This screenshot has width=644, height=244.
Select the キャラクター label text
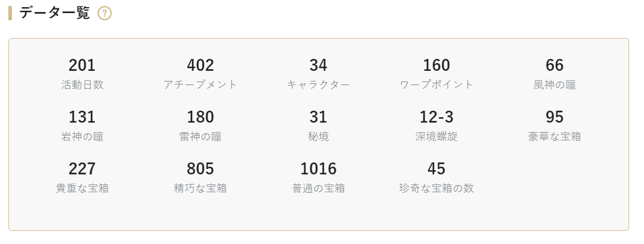[x=318, y=85]
